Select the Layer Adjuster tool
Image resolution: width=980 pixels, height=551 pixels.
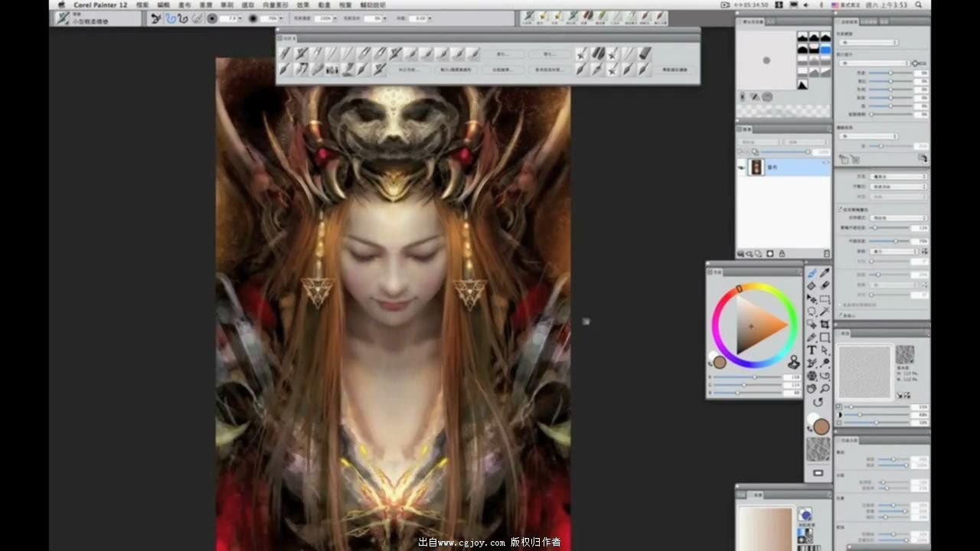[x=812, y=298]
